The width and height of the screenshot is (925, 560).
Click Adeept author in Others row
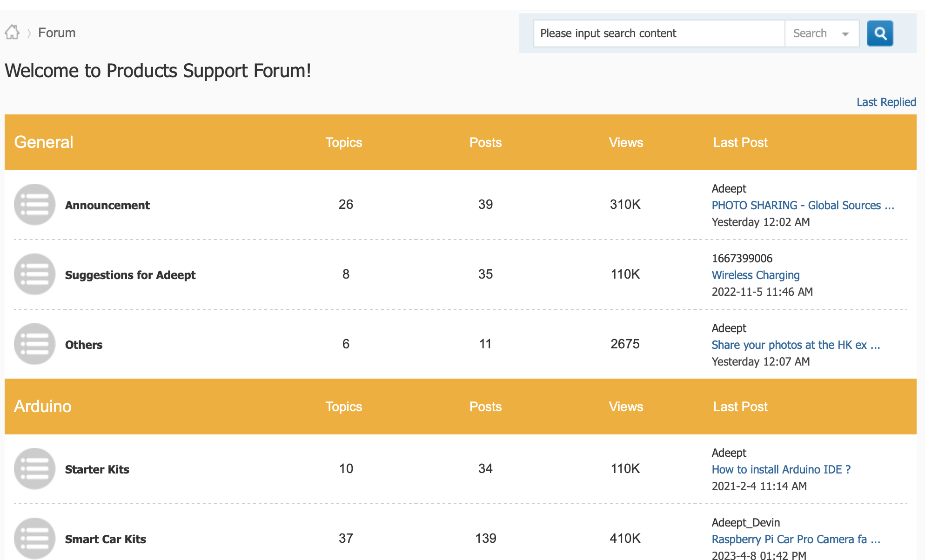tap(729, 328)
